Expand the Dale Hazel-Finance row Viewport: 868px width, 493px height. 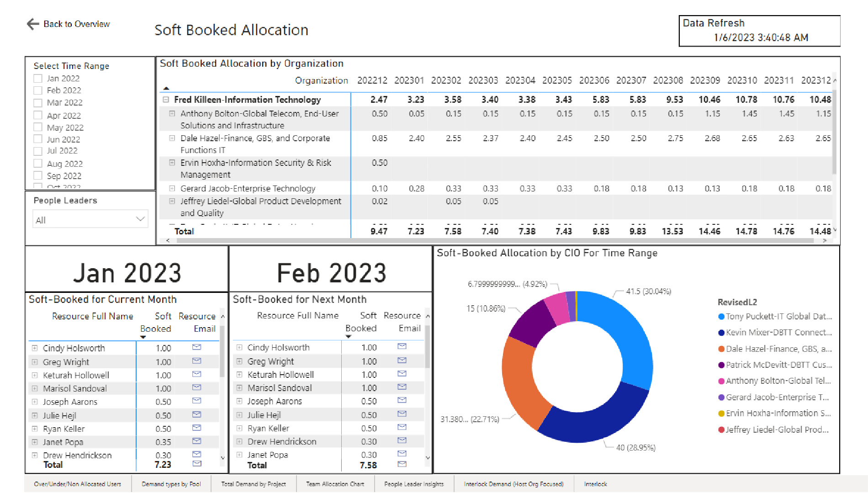point(172,138)
